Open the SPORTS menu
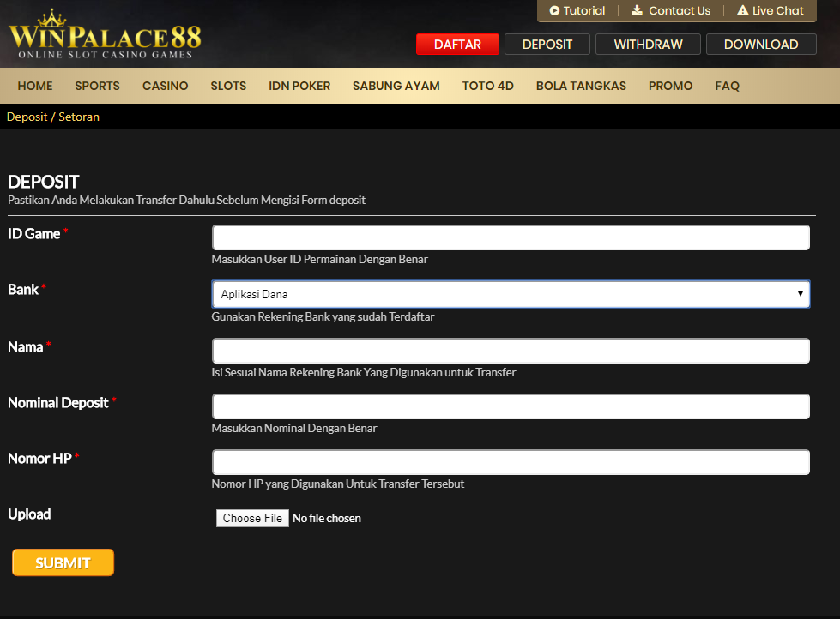 click(97, 86)
